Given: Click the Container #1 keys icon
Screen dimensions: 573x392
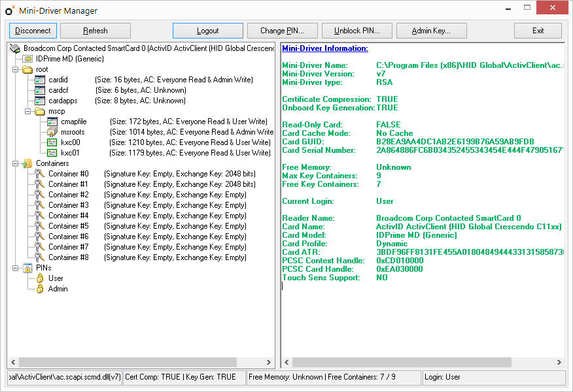Looking at the screenshot, I should (39, 184).
